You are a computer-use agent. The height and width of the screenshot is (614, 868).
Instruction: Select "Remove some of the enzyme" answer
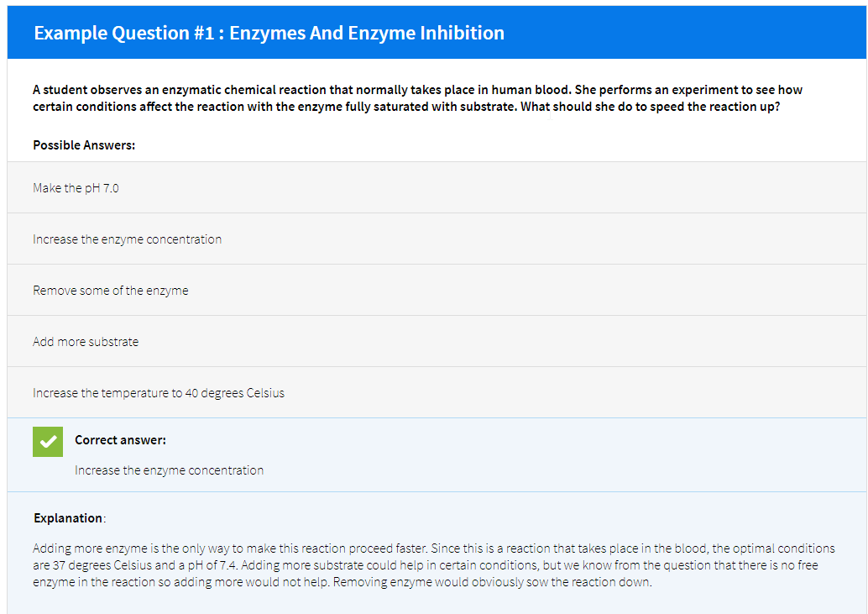109,290
